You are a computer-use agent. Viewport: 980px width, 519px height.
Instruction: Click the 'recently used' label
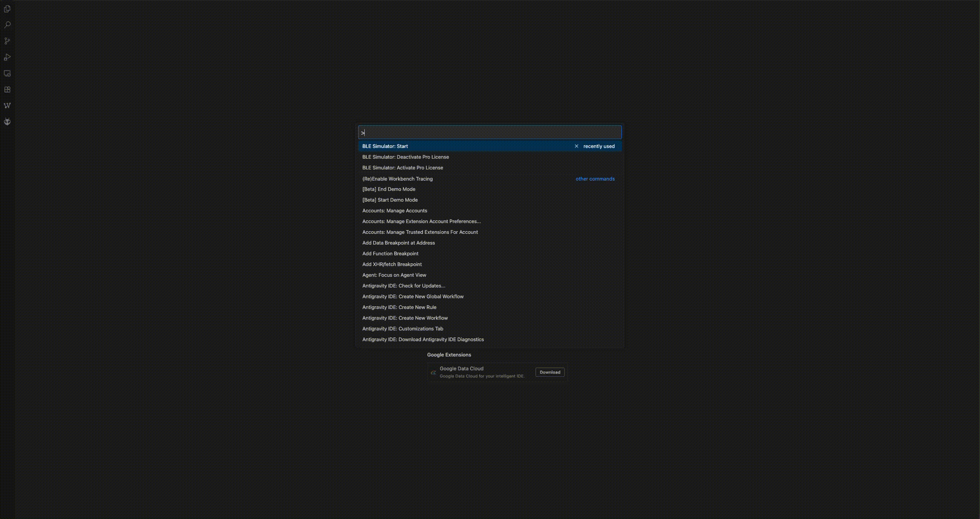[x=599, y=146]
